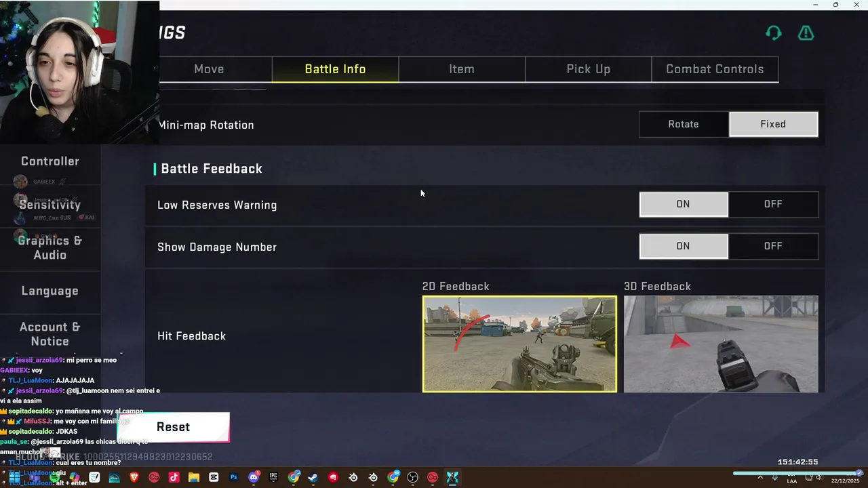Launch Brave browser from taskbar

click(x=134, y=478)
